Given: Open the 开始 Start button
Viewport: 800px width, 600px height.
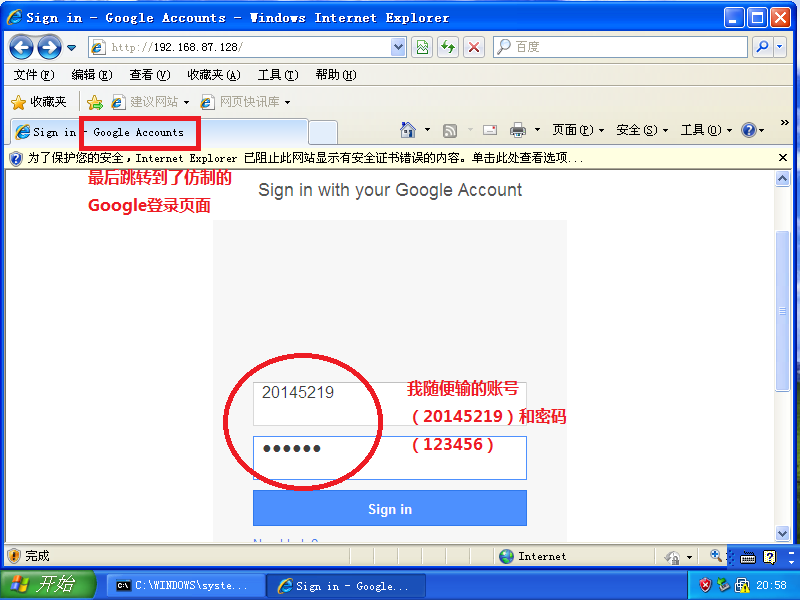Looking at the screenshot, I should pos(48,584).
